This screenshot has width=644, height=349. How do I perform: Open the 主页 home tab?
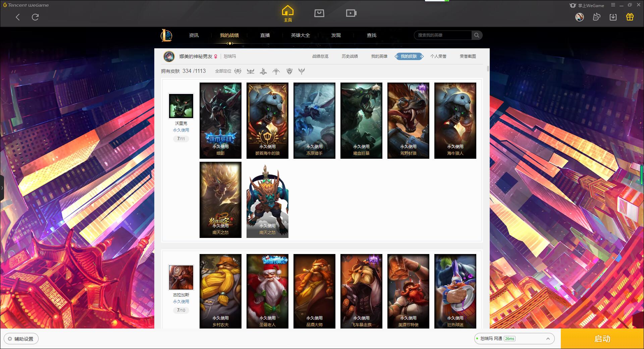pos(288,14)
